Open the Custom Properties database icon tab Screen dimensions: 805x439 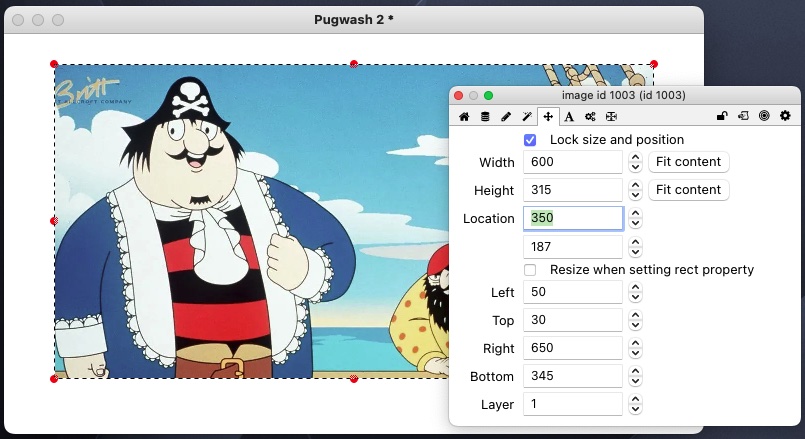pyautogui.click(x=485, y=117)
